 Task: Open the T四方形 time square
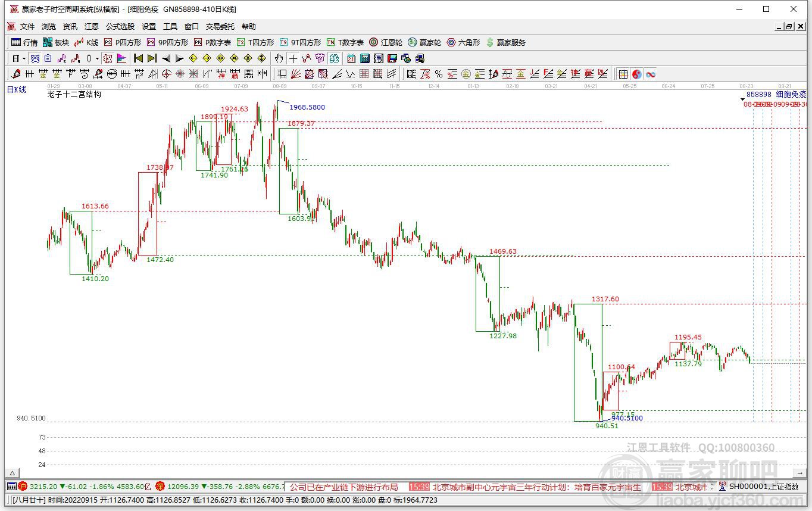[255, 42]
